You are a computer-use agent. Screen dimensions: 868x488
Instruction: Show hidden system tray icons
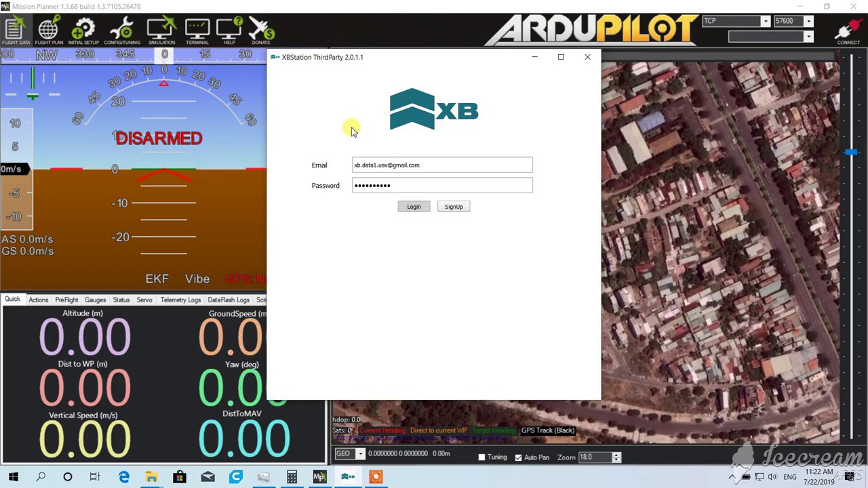(x=732, y=477)
